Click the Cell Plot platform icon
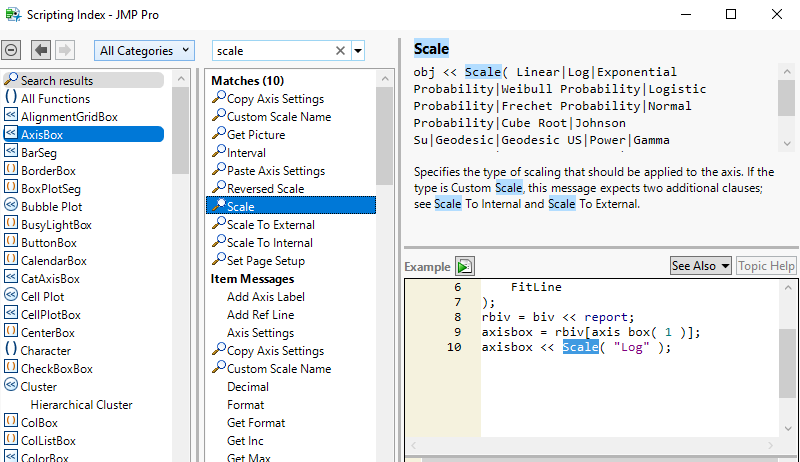The height and width of the screenshot is (462, 800). [x=11, y=295]
